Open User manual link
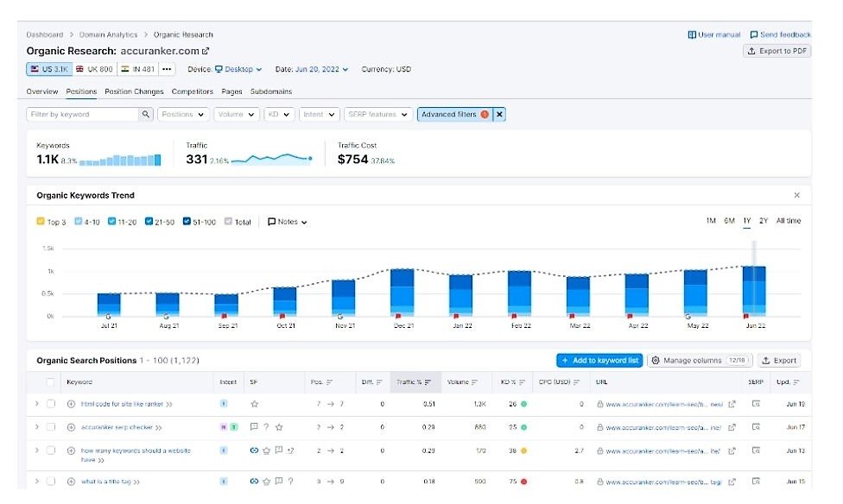 point(714,35)
